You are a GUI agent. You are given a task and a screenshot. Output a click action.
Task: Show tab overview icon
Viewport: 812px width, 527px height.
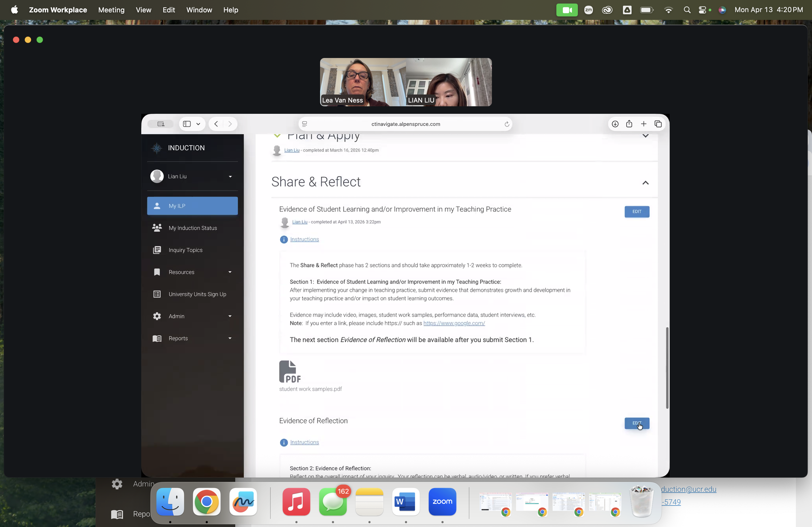tap(658, 124)
